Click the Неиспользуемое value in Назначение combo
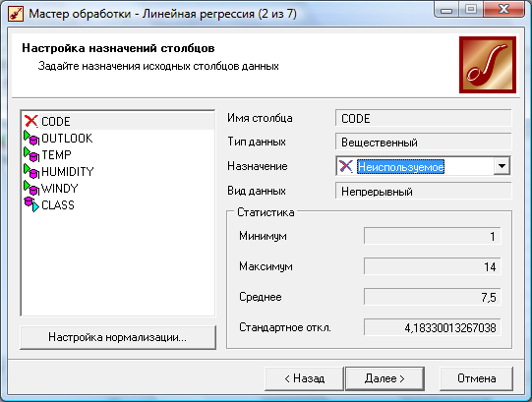This screenshot has height=402, width=532. (x=400, y=166)
